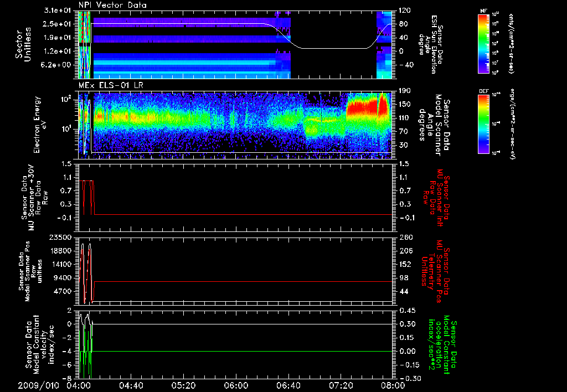Screen dimensions: 567x392
Task: Click the '2.5e+01' sector tick value
Action: (x=56, y=24)
